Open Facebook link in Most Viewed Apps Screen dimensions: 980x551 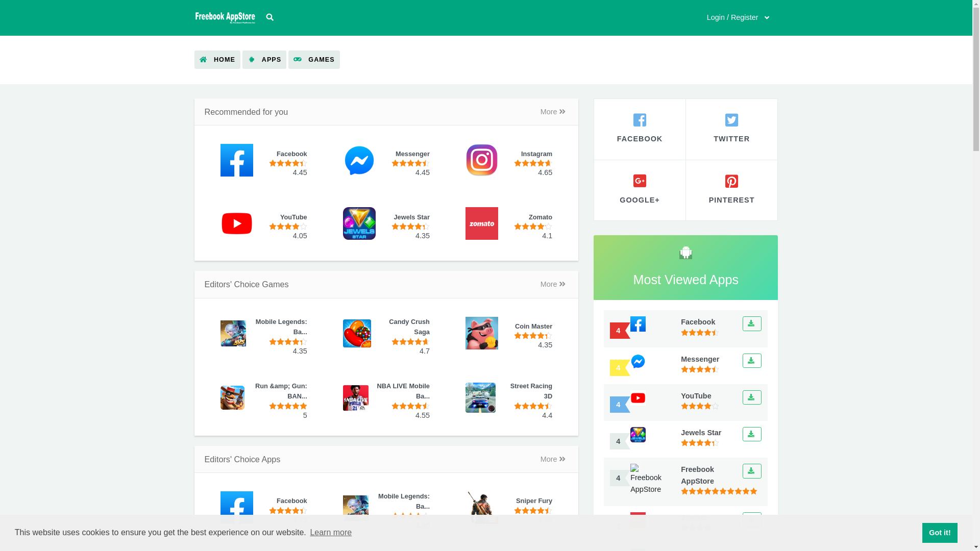point(698,322)
